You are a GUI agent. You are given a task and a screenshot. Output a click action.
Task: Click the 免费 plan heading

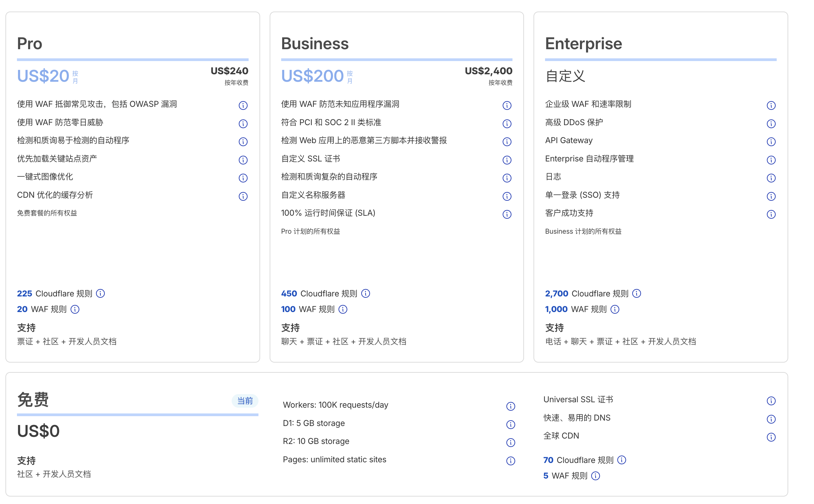pyautogui.click(x=33, y=400)
